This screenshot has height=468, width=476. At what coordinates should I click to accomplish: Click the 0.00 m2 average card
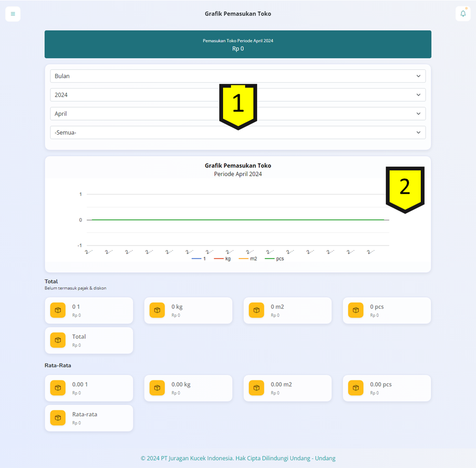(287, 388)
